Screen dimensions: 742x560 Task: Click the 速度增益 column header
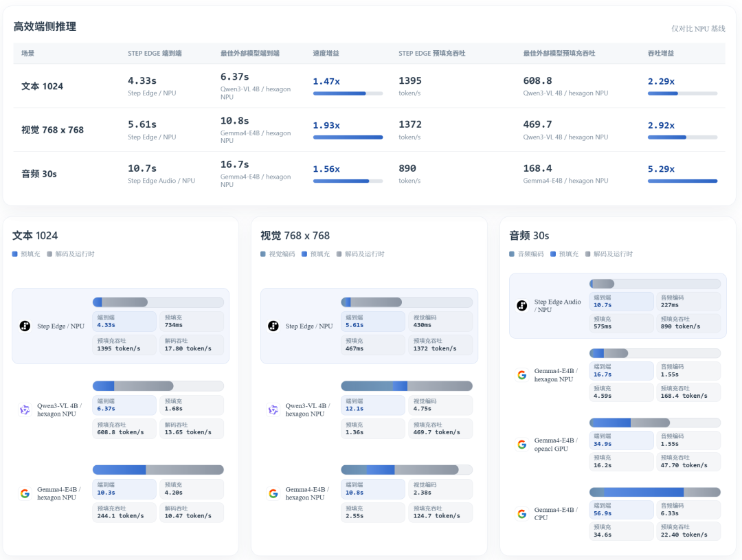click(326, 54)
